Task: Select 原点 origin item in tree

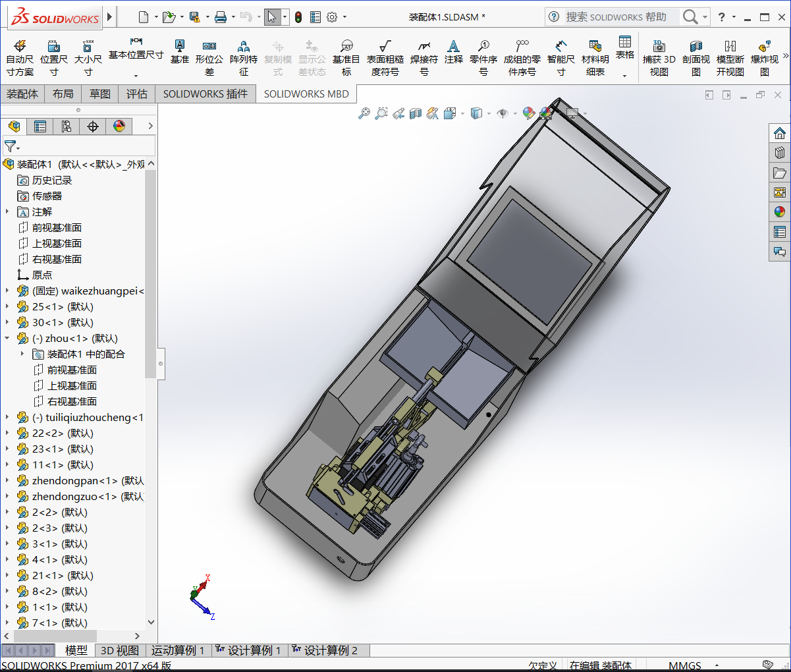Action: pyautogui.click(x=34, y=275)
